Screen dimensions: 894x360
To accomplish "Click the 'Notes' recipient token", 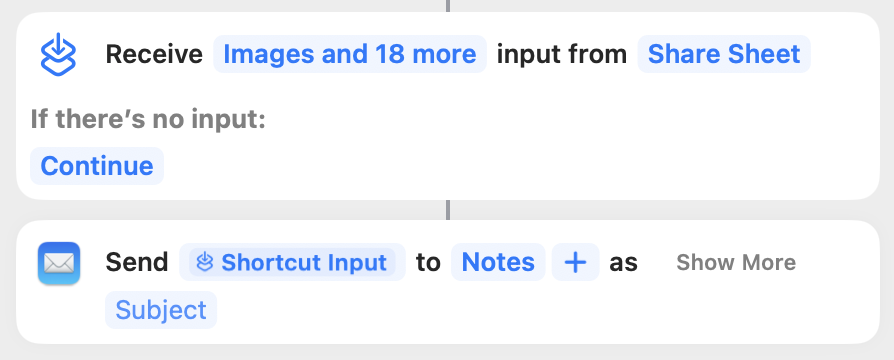I will tap(498, 262).
